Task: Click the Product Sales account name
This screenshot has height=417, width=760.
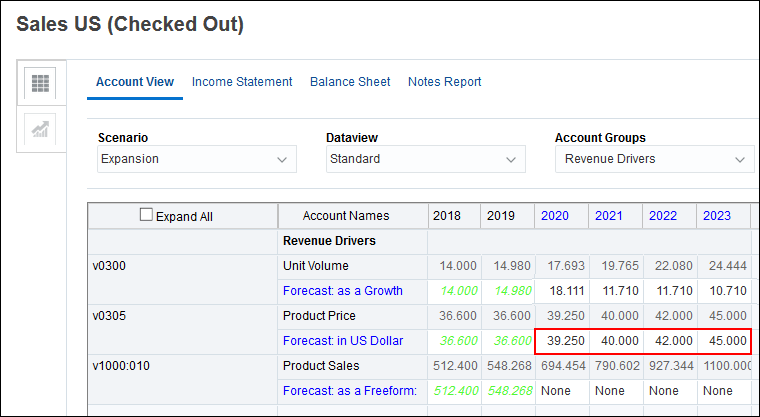Action: pyautogui.click(x=321, y=366)
